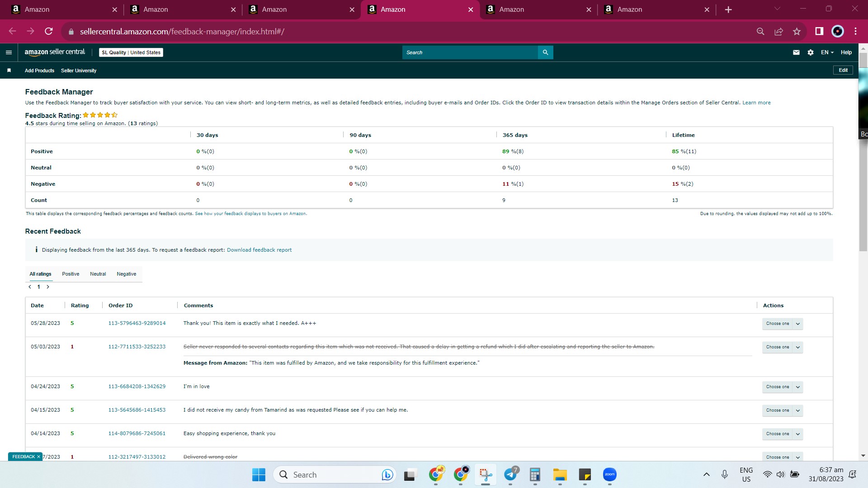The width and height of the screenshot is (868, 488).
Task: Open the ENG US language indicator
Action: pos(746,474)
